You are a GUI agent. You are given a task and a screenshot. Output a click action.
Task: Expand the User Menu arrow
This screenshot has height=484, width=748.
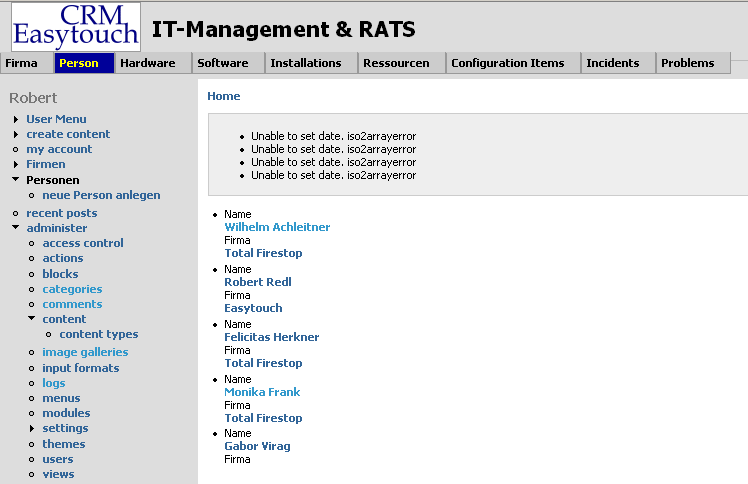coord(17,119)
